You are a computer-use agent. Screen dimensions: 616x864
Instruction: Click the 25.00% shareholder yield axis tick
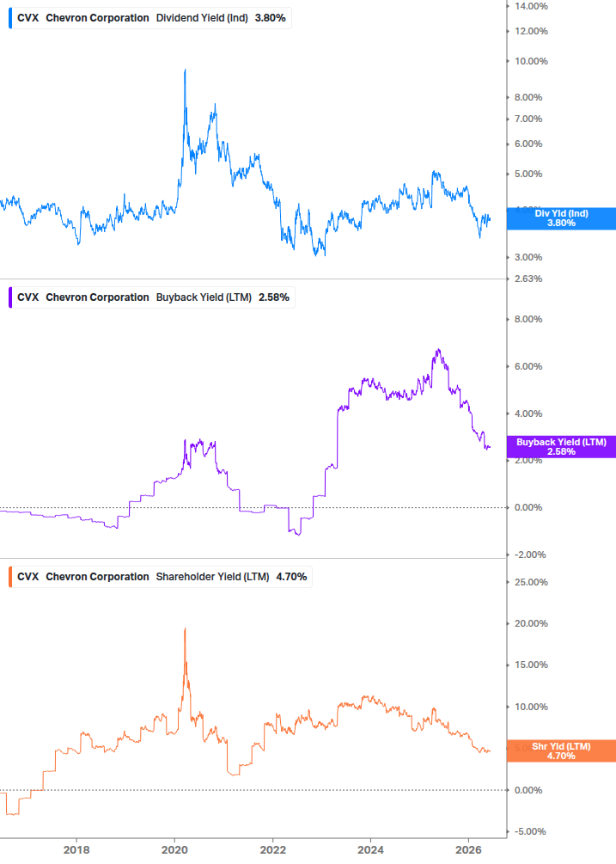pos(531,582)
